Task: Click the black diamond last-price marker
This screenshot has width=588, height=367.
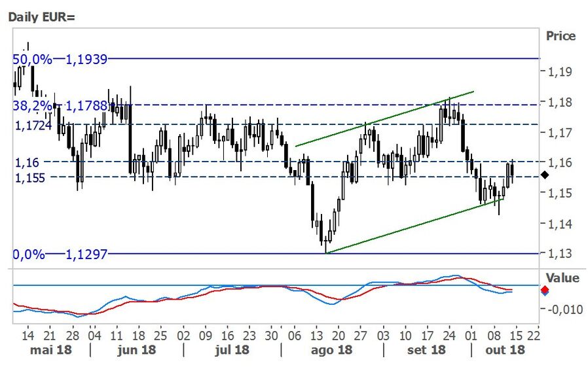Action: pyautogui.click(x=545, y=175)
